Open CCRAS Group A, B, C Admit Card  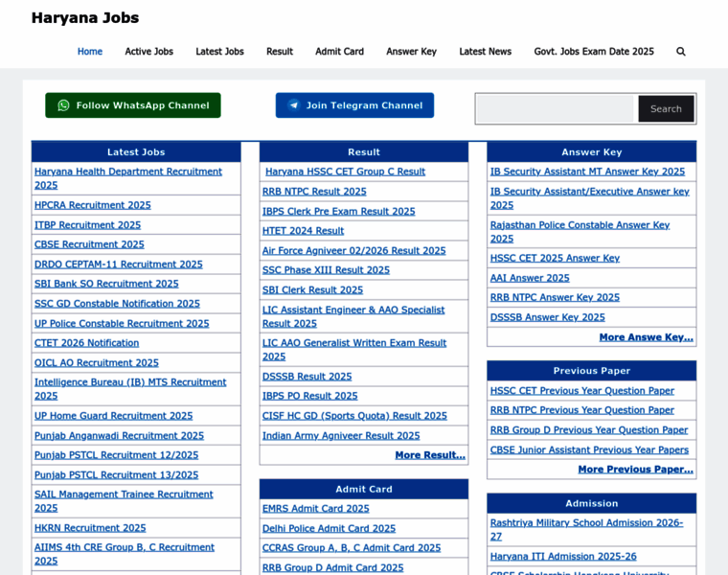[352, 548]
